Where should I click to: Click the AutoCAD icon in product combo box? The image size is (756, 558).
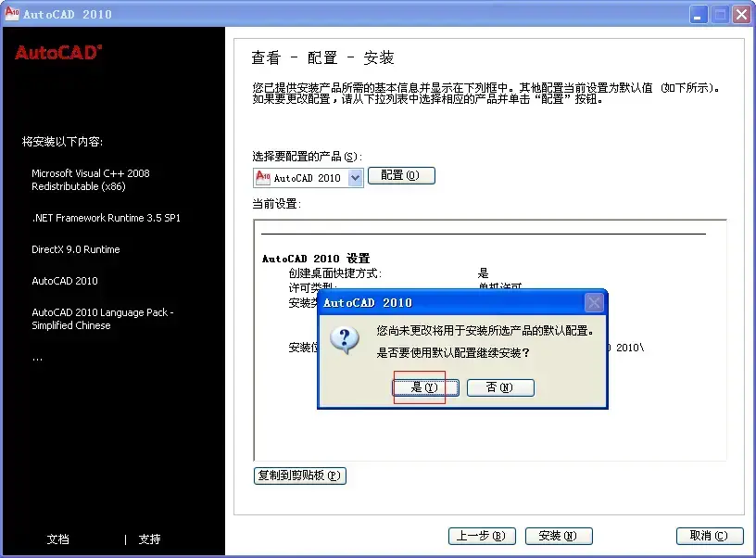(x=263, y=177)
